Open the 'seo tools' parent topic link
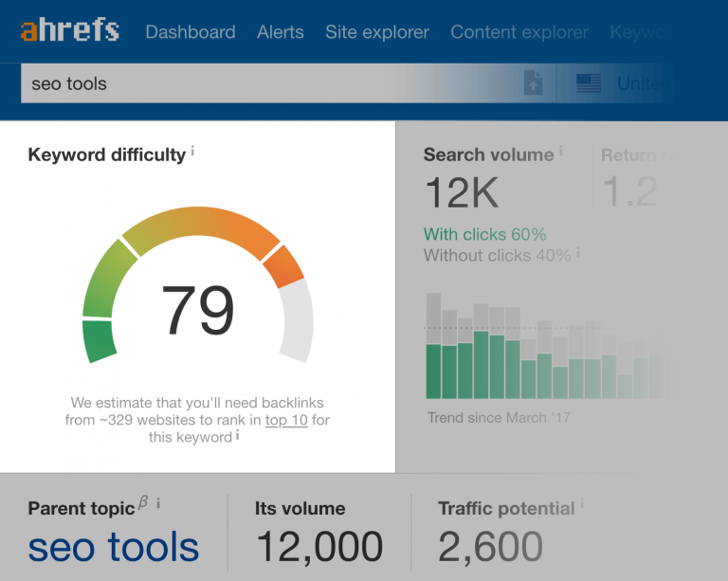This screenshot has height=581, width=728. 114,547
